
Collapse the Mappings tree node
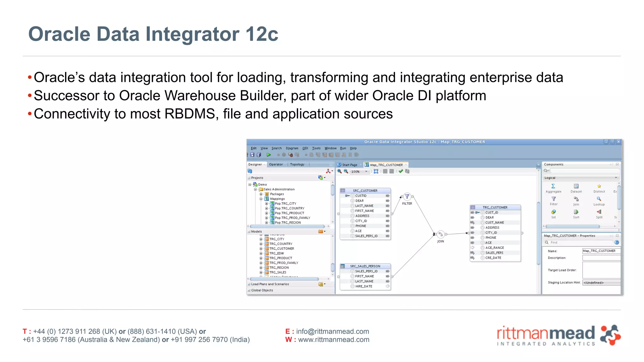pyautogui.click(x=261, y=199)
